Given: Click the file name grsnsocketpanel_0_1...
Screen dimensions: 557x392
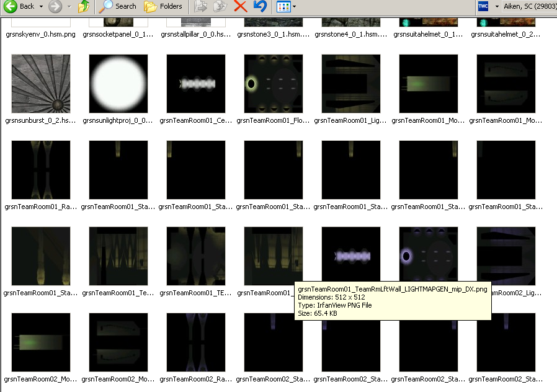Looking at the screenshot, I should (x=118, y=34).
